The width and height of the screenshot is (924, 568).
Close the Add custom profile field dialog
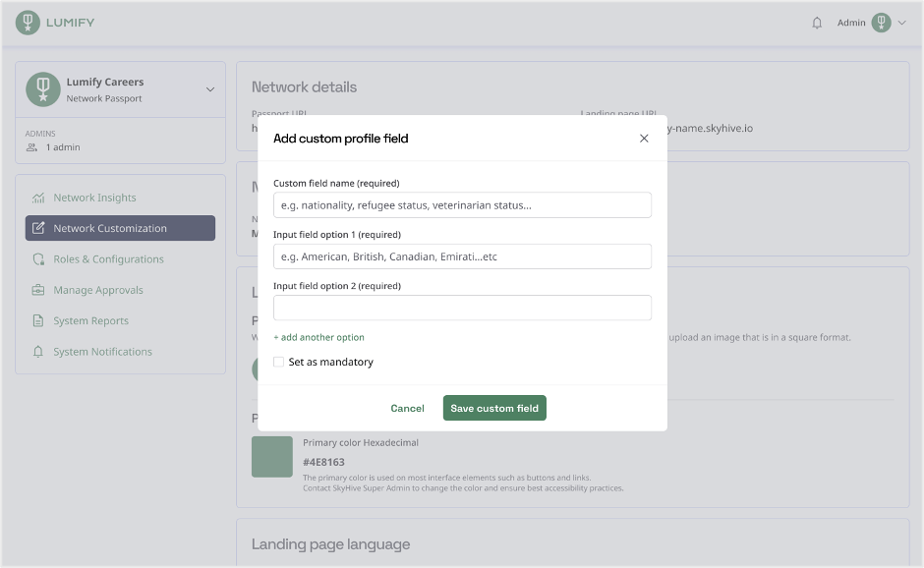tap(644, 139)
